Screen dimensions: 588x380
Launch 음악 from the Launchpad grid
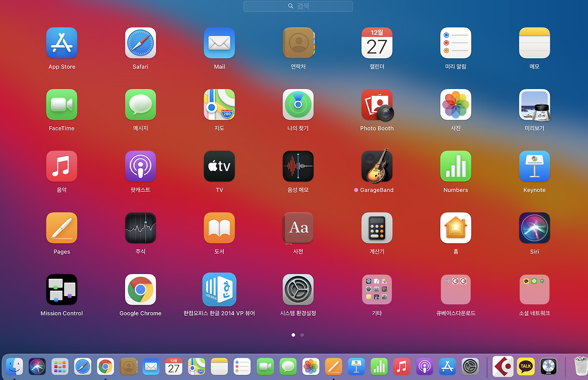[x=62, y=166]
